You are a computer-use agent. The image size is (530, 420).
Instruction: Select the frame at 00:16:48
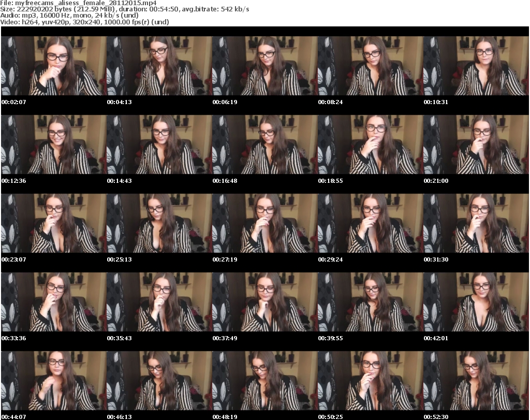point(264,144)
